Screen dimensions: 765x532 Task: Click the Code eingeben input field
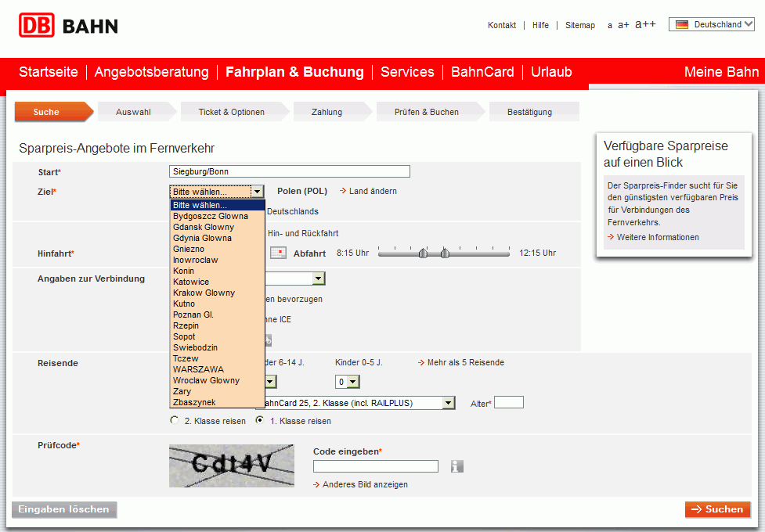pos(376,466)
